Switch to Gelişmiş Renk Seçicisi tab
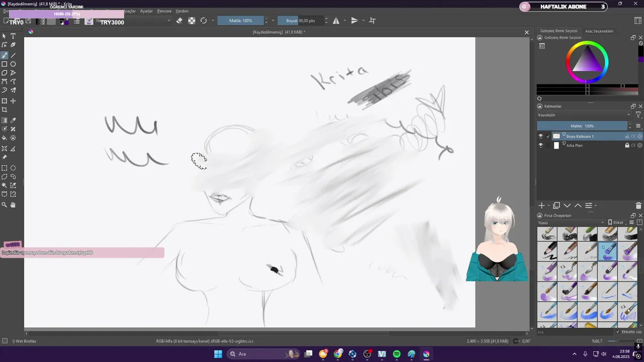 (558, 31)
